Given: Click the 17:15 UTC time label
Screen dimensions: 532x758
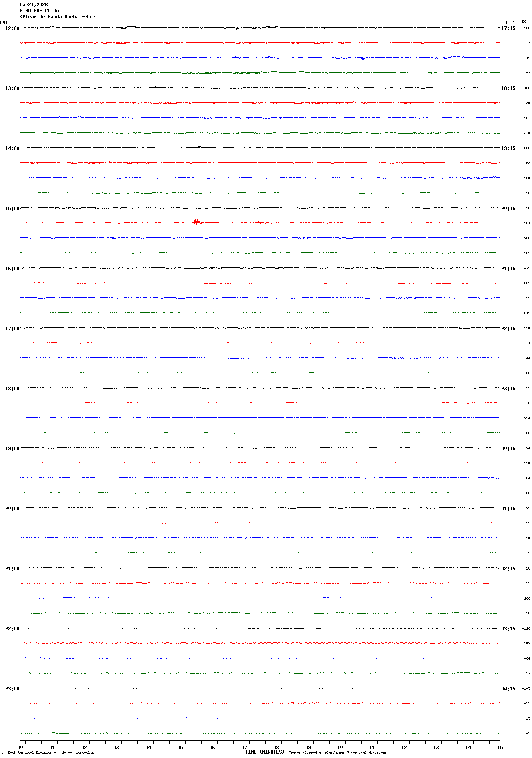Looking at the screenshot, I should pos(508,28).
